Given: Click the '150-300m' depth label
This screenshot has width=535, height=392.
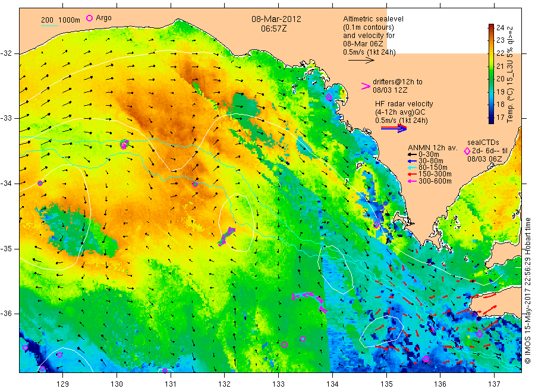Looking at the screenshot, I should point(435,175).
